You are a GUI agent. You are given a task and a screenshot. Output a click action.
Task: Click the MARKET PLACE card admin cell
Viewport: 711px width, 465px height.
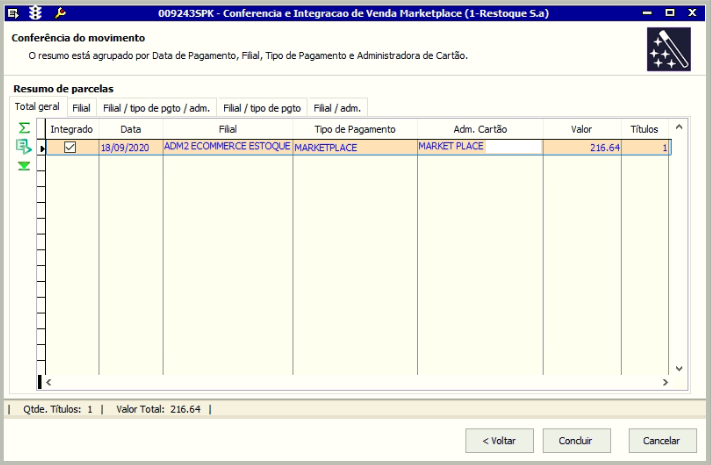480,147
